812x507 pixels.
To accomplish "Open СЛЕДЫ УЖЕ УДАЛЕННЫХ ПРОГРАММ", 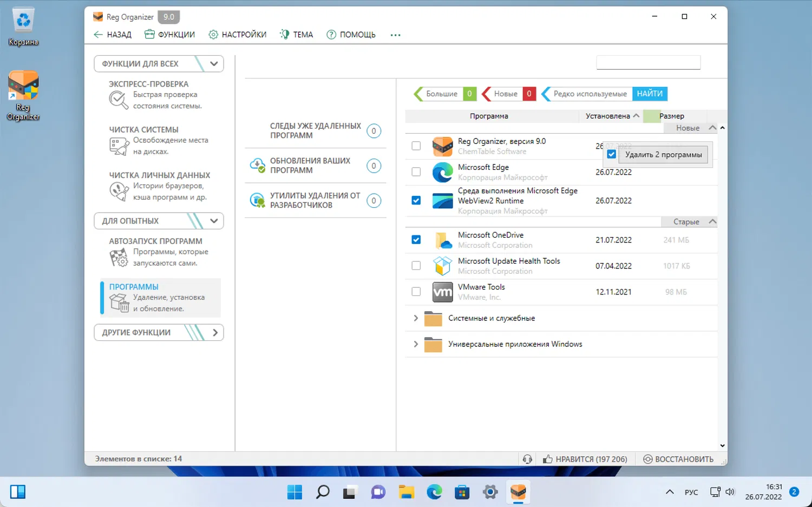I will click(316, 130).
